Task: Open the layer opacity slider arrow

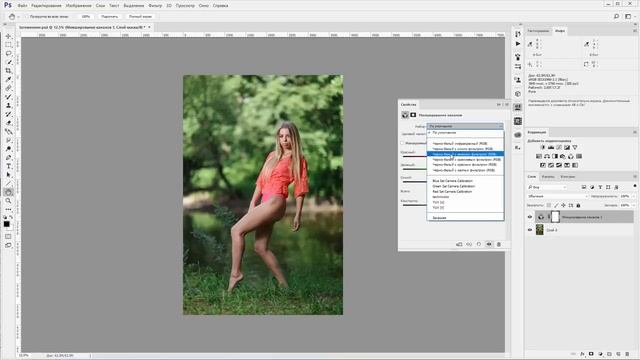Action: pyautogui.click(x=633, y=196)
